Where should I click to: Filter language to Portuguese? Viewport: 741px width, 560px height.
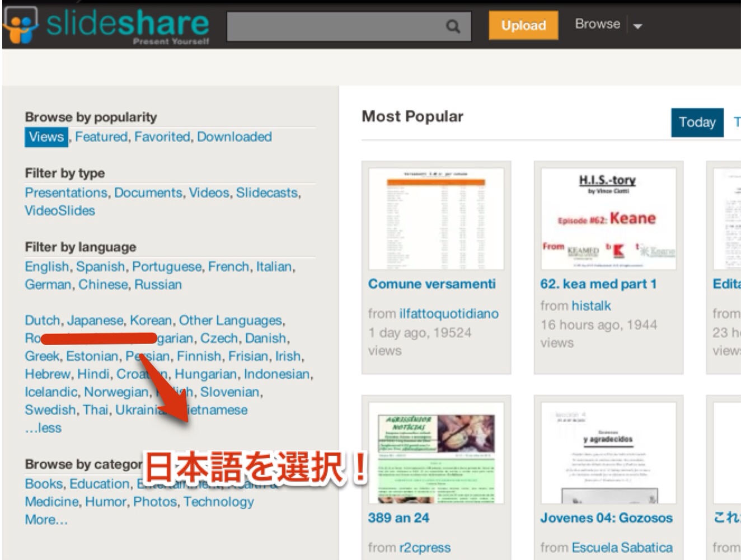coord(167,266)
